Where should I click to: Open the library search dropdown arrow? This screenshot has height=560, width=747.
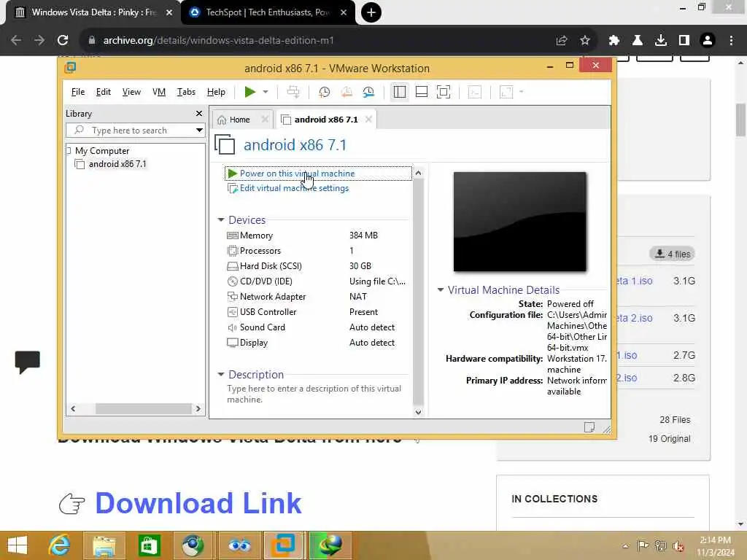199,130
